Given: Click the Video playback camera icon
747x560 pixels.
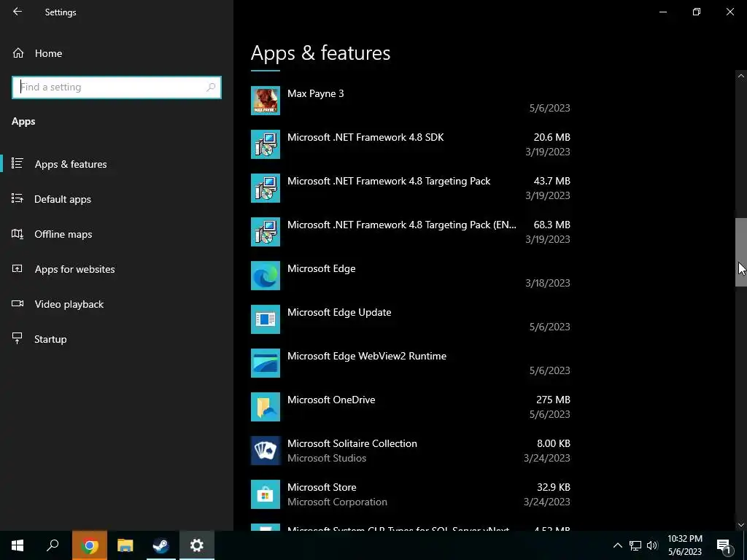Looking at the screenshot, I should point(18,303).
